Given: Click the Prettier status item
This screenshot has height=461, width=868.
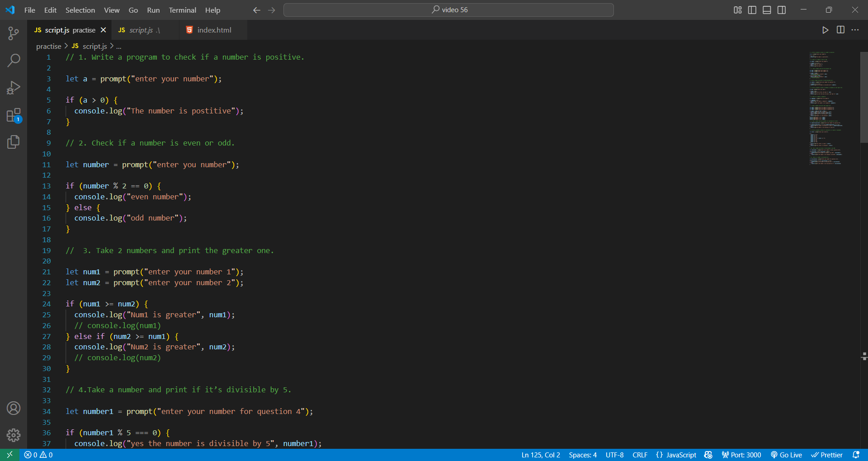Looking at the screenshot, I should [827, 455].
